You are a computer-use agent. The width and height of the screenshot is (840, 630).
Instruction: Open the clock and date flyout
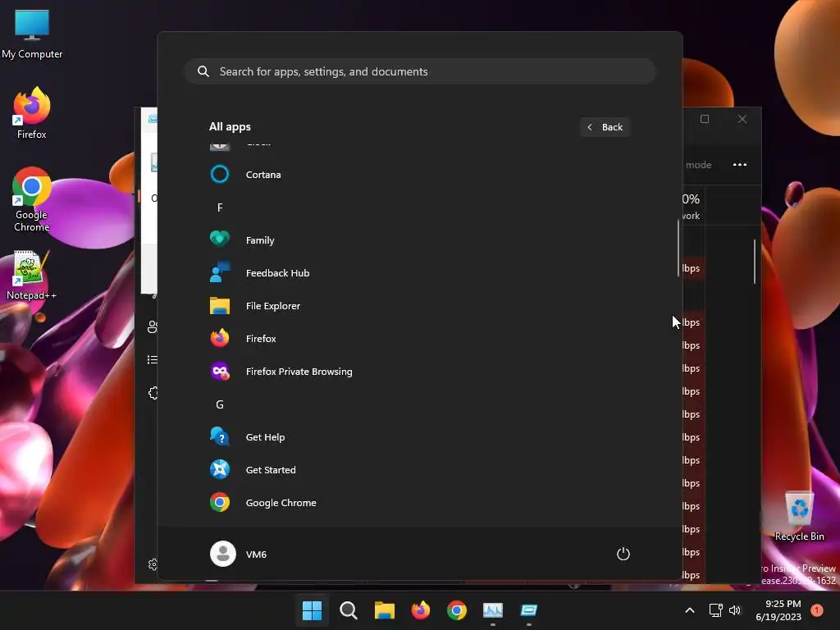point(778,610)
